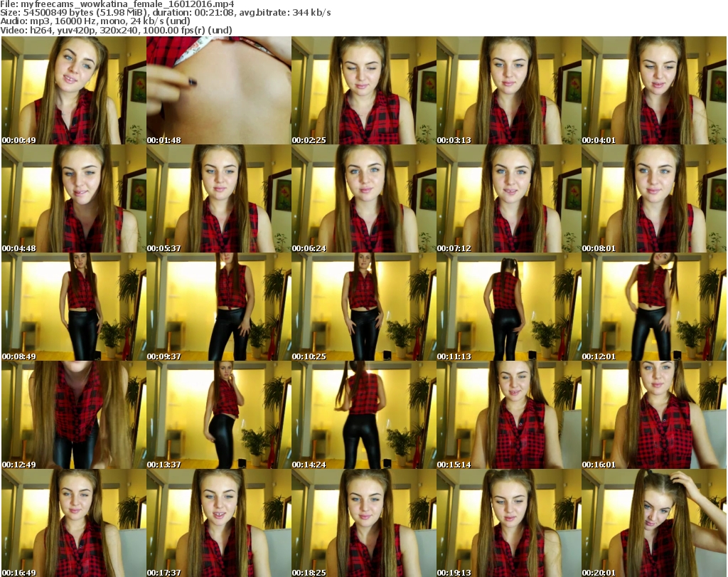
Task: Pick the thumbnail timestamped 00:16:49
Action: pos(73,523)
